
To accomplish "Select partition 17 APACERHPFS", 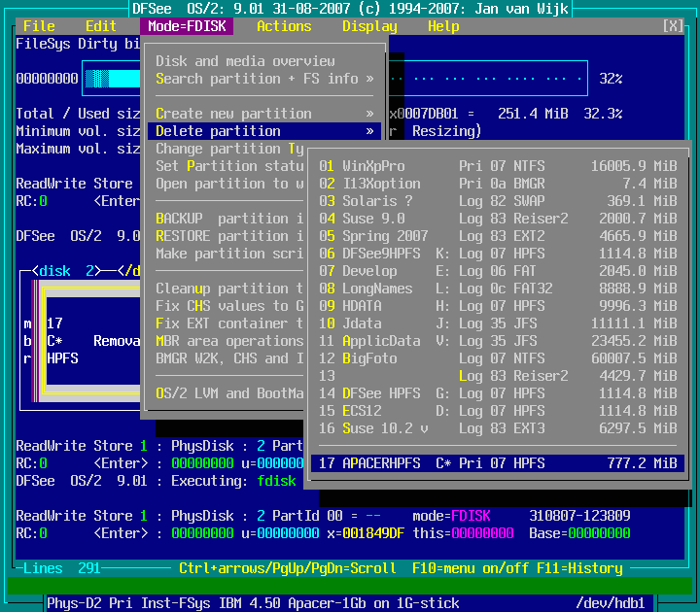I will coord(498,463).
